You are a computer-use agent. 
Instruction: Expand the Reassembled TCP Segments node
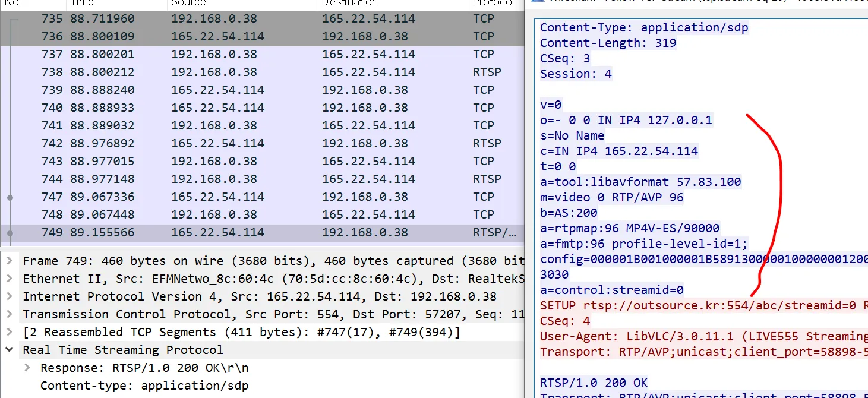coord(10,332)
